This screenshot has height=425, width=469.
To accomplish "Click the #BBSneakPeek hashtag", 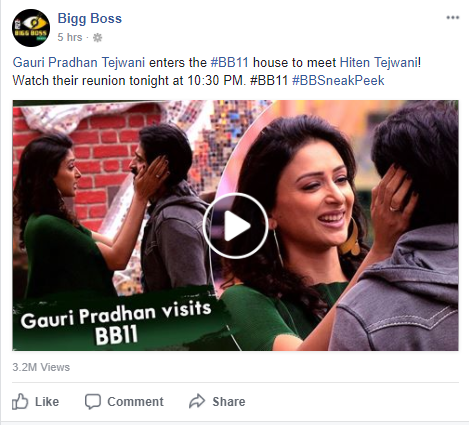I will coord(338,80).
